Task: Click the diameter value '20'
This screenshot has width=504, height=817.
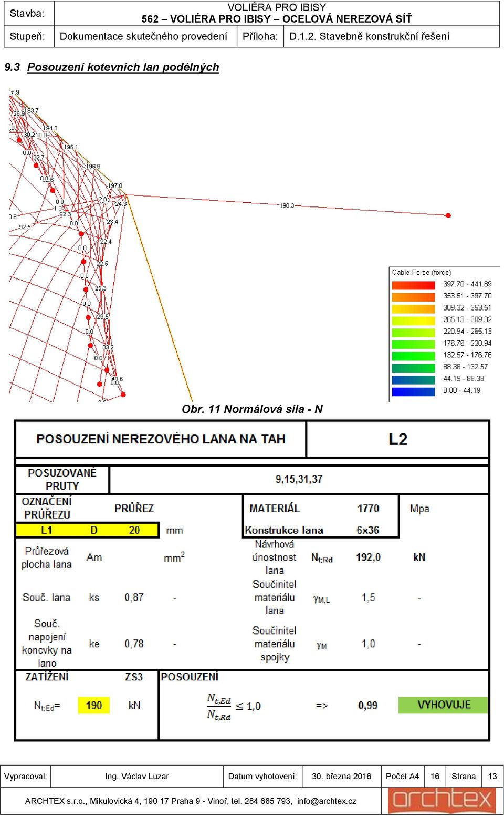Action: tap(134, 530)
